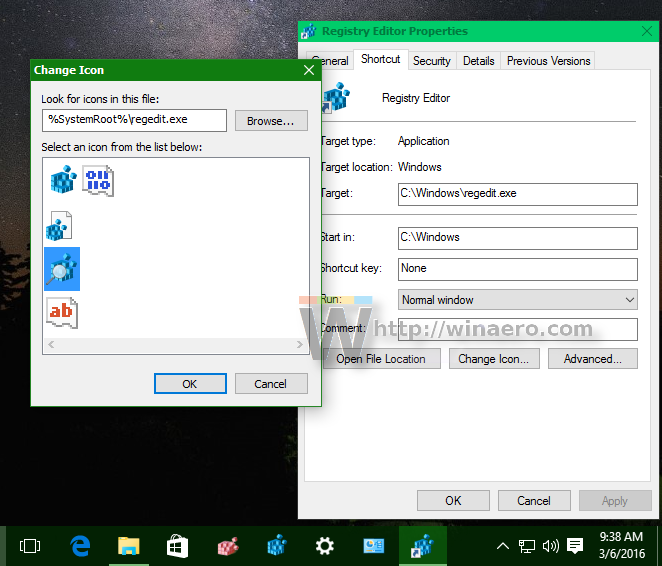Open the Previous Versions tab
Screen dimensions: 662x566
pyautogui.click(x=548, y=61)
